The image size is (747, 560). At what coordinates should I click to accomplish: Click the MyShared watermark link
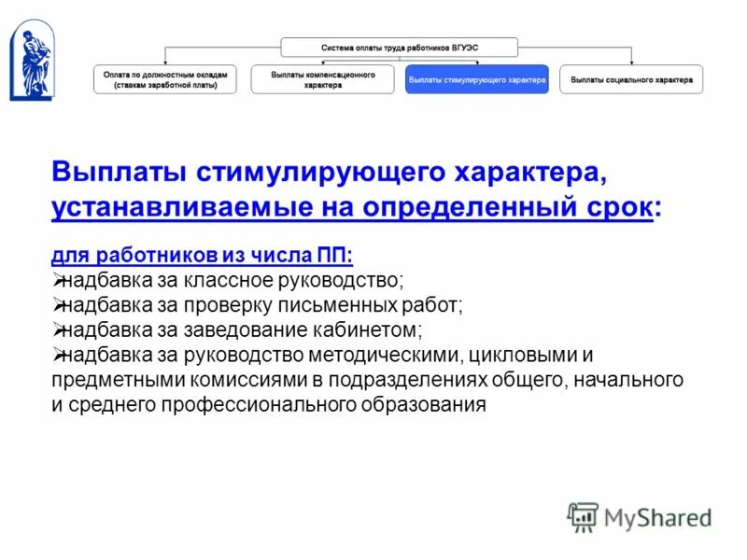tap(646, 517)
